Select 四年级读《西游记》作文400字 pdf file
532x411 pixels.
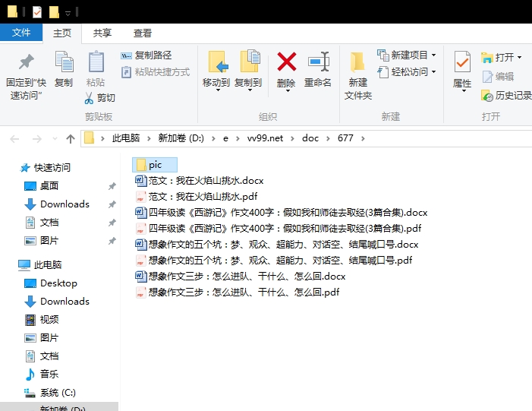click(279, 228)
